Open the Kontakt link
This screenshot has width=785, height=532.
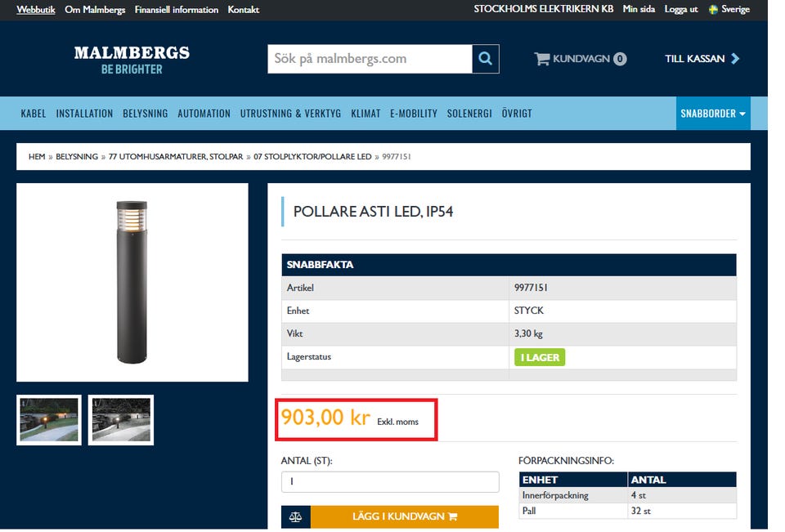tap(244, 10)
